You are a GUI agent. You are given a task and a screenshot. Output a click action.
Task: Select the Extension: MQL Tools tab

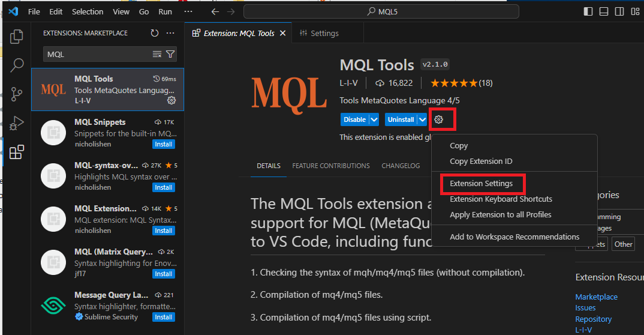[239, 33]
